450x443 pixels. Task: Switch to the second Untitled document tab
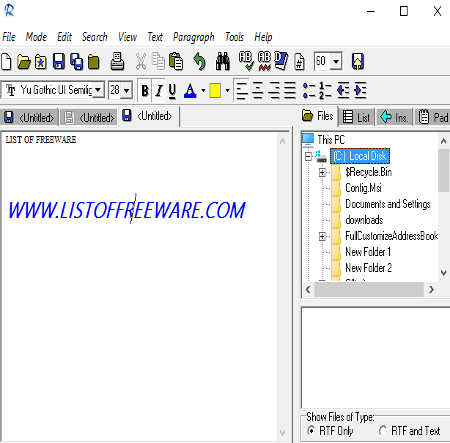pos(89,117)
